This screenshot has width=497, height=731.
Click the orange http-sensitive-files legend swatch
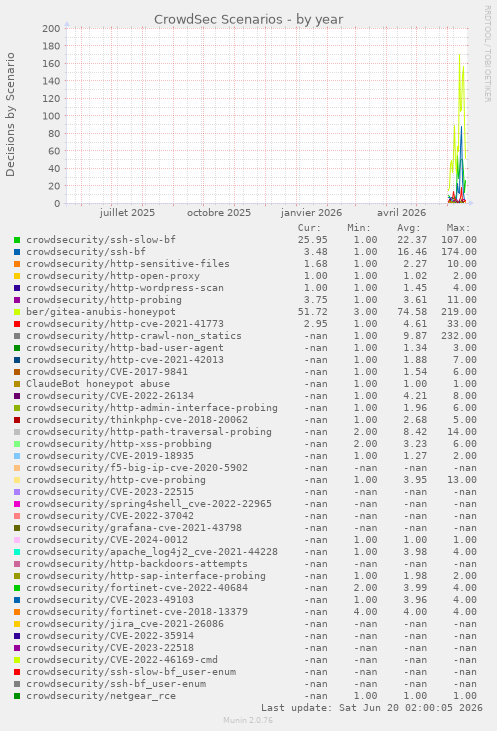pyautogui.click(x=17, y=264)
